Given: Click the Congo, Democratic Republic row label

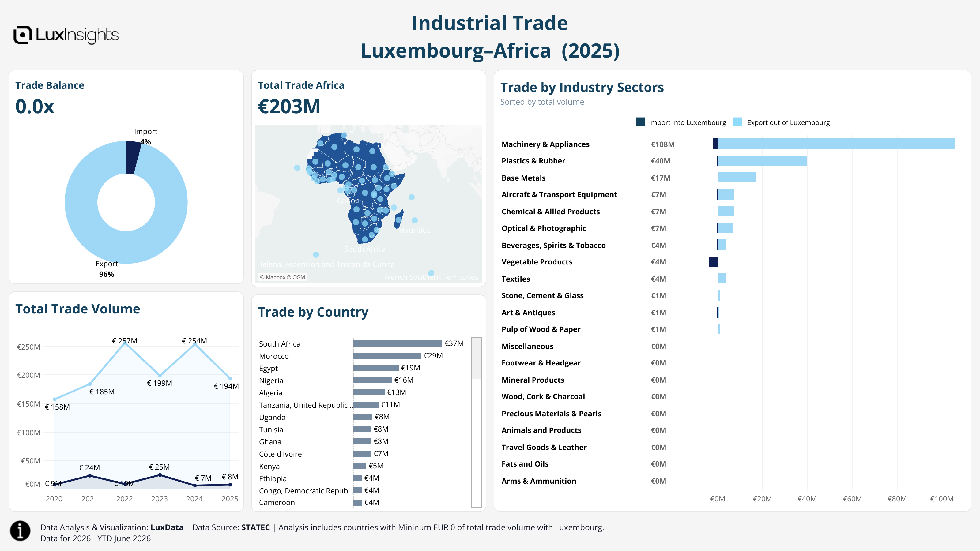Looking at the screenshot, I should pos(306,490).
